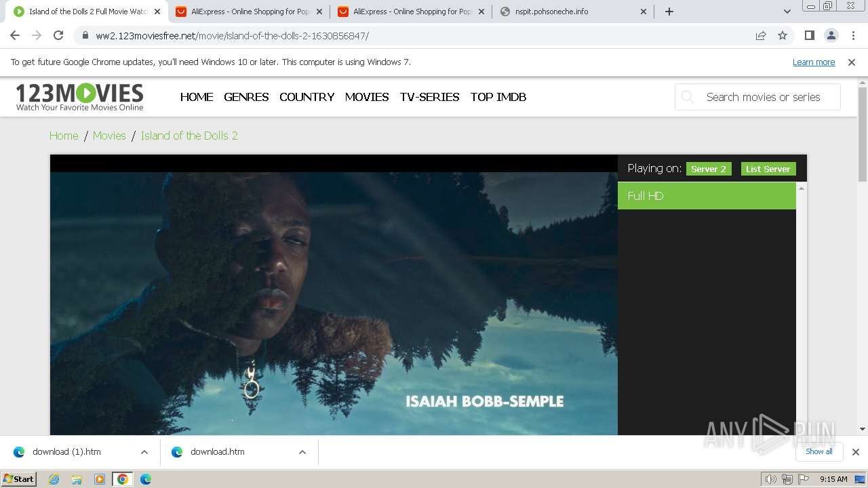
Task: Open the Windows Start menu
Action: 19,479
